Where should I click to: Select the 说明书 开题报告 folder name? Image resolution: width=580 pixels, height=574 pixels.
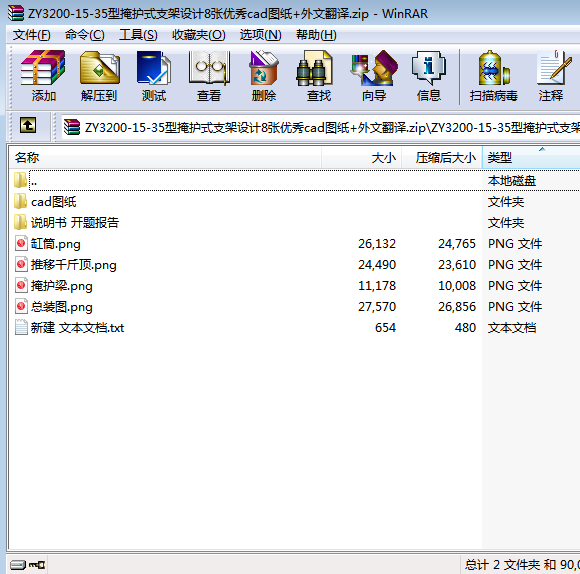(x=75, y=223)
